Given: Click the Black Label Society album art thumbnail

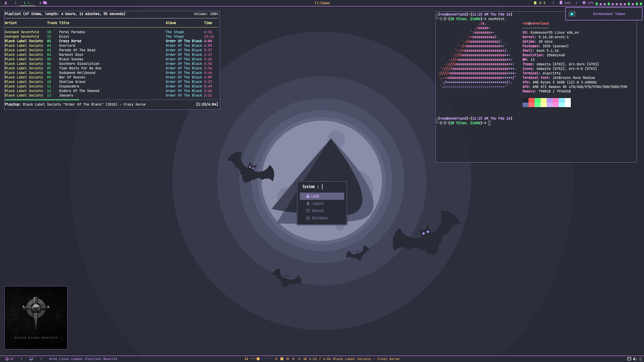Looking at the screenshot, I should coord(36,318).
